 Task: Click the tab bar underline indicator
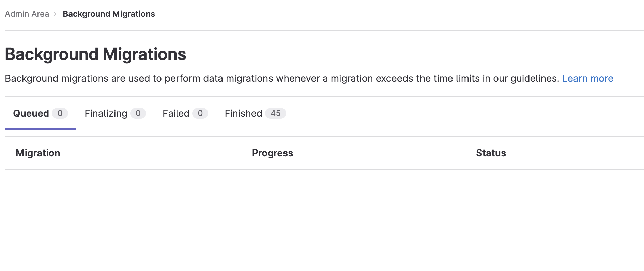pos(40,129)
